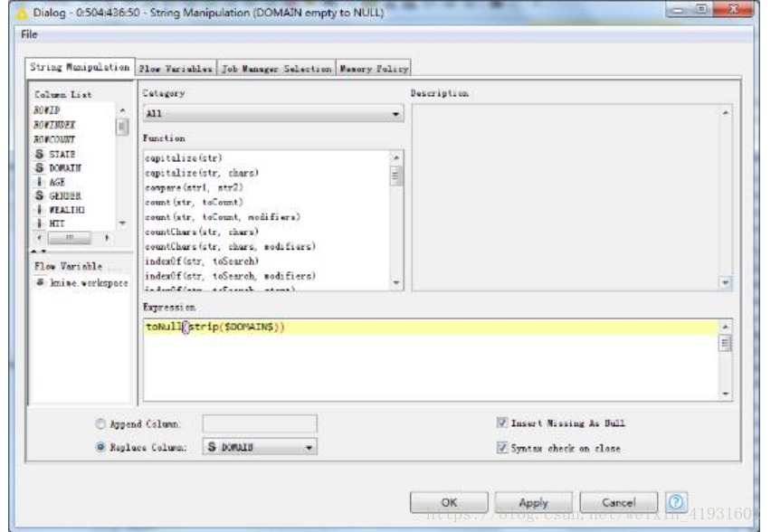Select indexOf(str, toSearch) function

[x=202, y=261]
